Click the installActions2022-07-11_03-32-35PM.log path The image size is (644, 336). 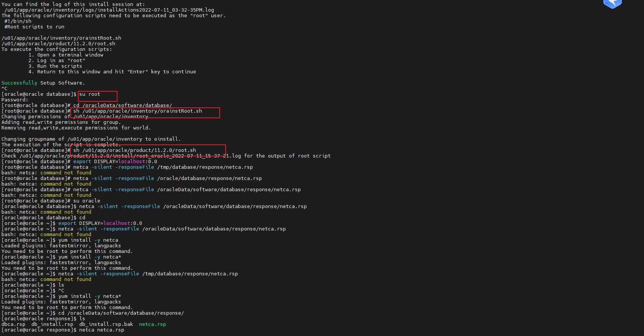pos(109,10)
